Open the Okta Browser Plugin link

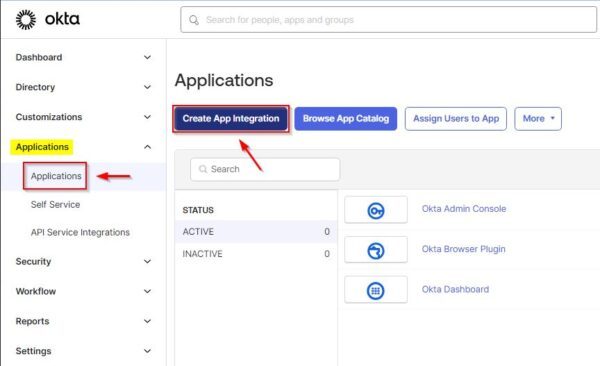click(463, 249)
